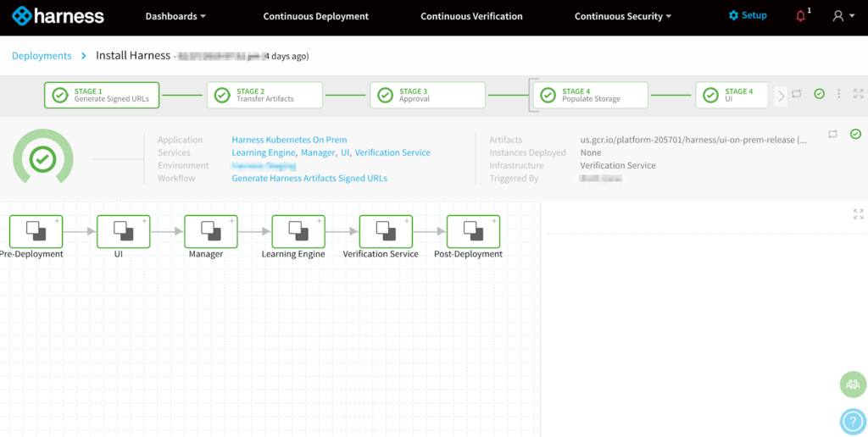Select the Pre-Deployment workflow node
868x437 pixels.
pyautogui.click(x=36, y=231)
